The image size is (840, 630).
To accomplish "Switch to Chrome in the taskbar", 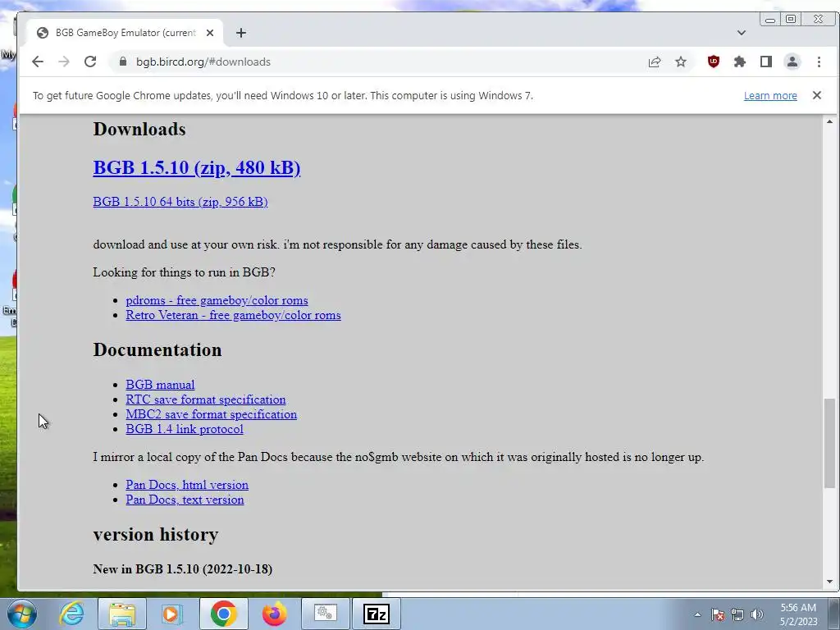I will 223,614.
